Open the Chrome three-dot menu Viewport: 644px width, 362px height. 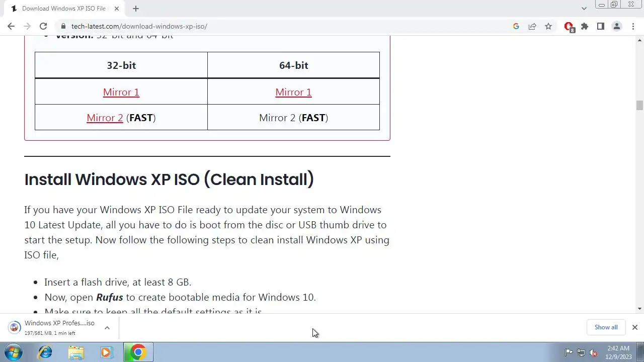633,26
